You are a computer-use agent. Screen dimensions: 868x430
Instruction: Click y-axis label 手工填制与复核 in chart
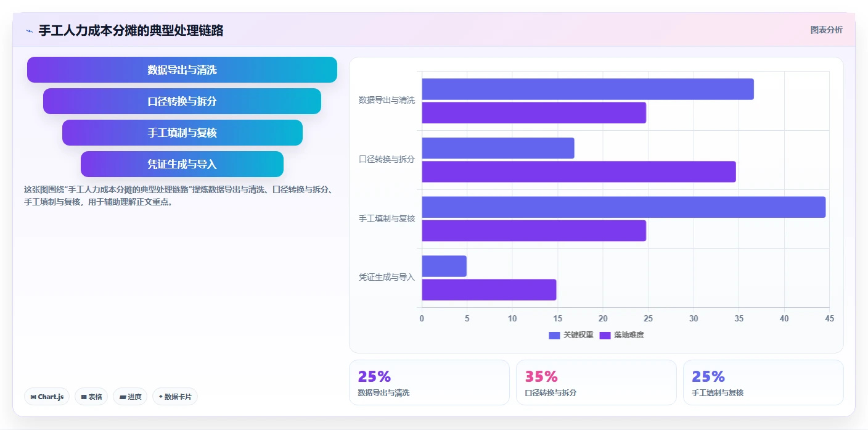click(x=387, y=218)
